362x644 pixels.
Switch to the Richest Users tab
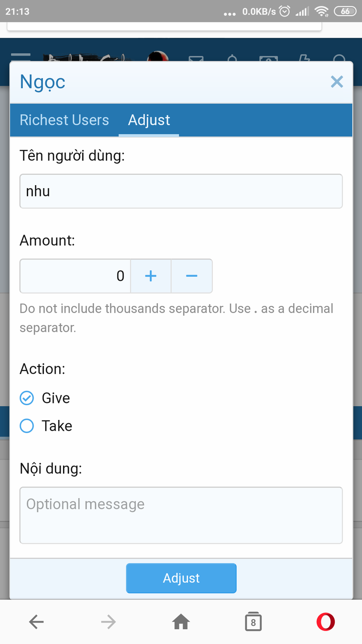64,120
